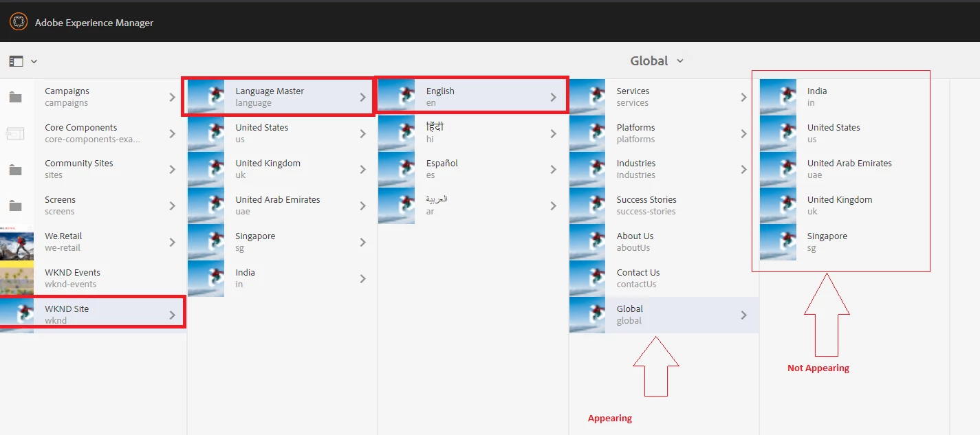Open the About Us page row
Image resolution: width=980 pixels, height=435 pixels.
pyautogui.click(x=664, y=242)
